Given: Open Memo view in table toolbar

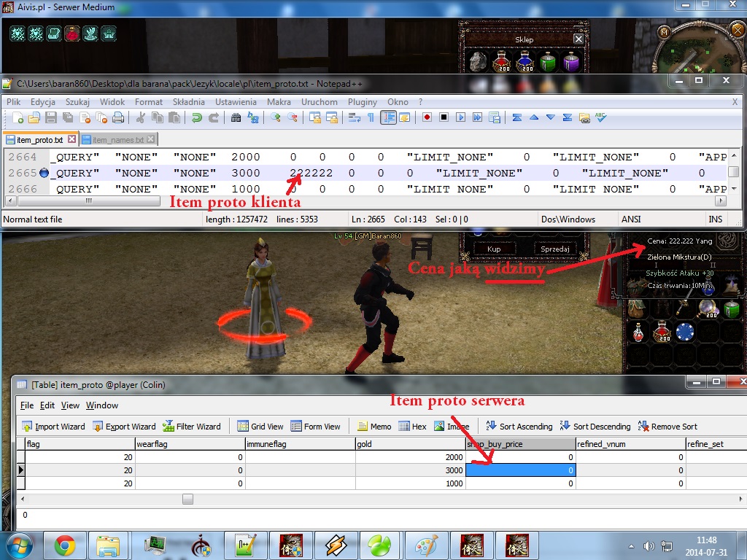Looking at the screenshot, I should pos(374,426).
